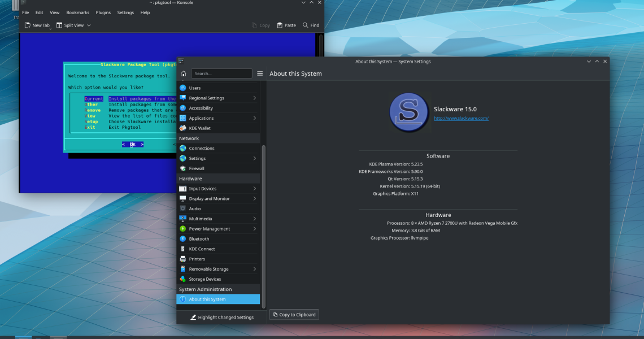This screenshot has width=644, height=339.
Task: Open Storage Devices settings
Action: pos(204,279)
